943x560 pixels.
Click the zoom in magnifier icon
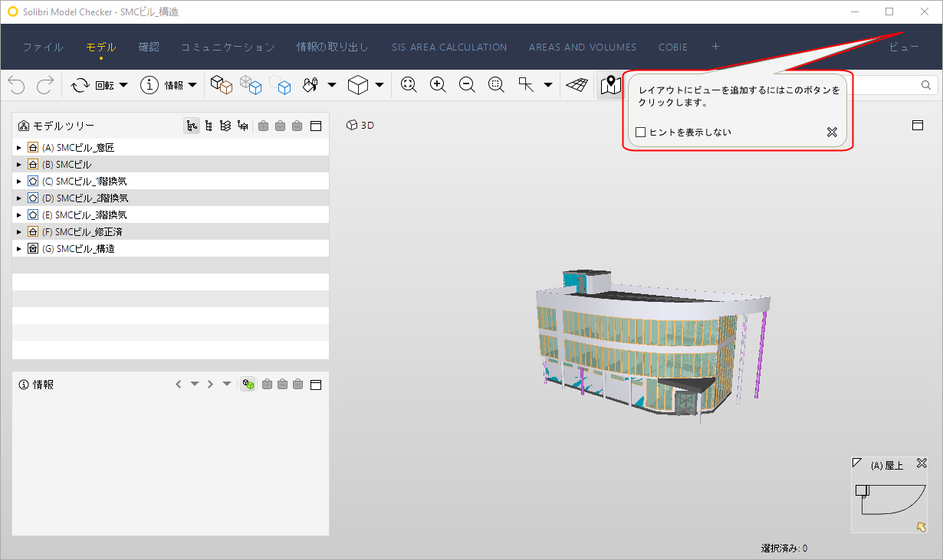(438, 85)
